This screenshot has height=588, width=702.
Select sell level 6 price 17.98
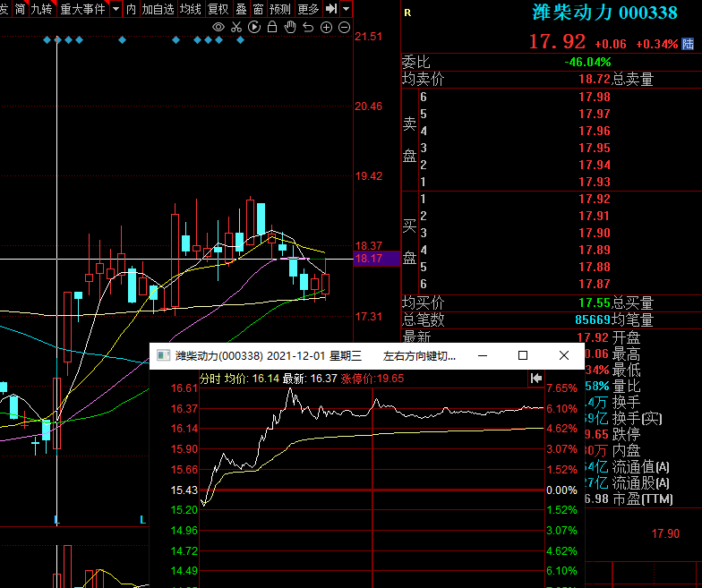point(595,97)
